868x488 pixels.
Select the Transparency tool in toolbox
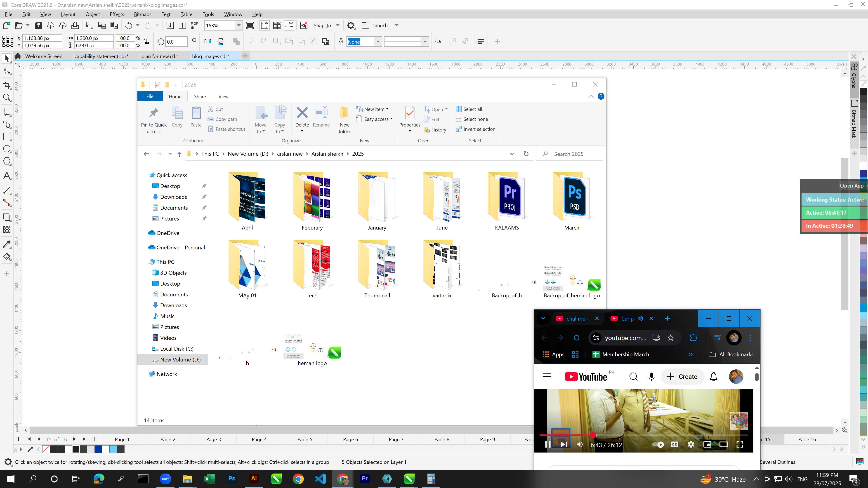pyautogui.click(x=7, y=229)
